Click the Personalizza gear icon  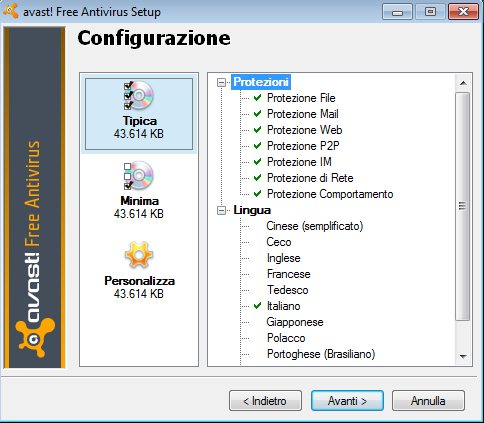click(x=139, y=255)
